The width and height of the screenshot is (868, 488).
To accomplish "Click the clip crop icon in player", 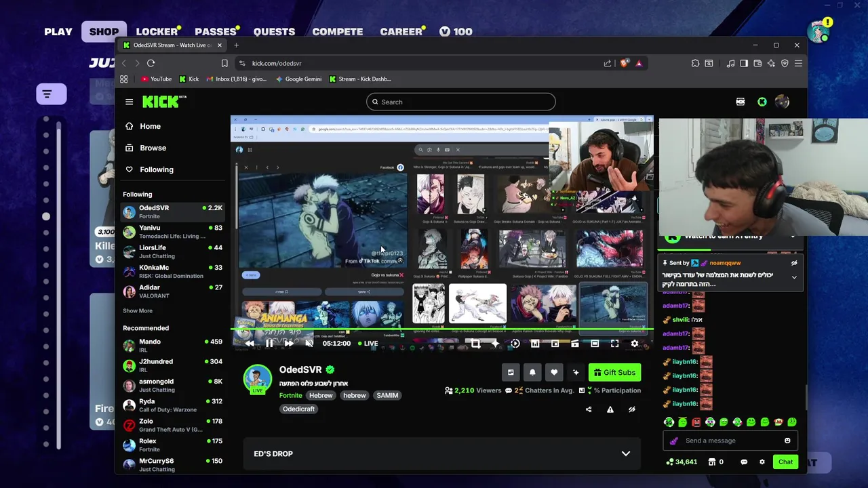I will tap(475, 344).
